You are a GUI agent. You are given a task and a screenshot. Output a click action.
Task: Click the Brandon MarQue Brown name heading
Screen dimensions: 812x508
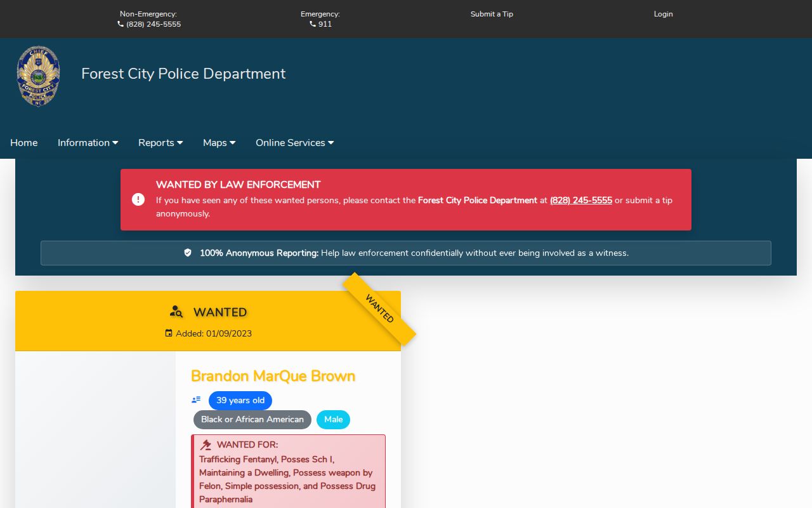(x=273, y=376)
